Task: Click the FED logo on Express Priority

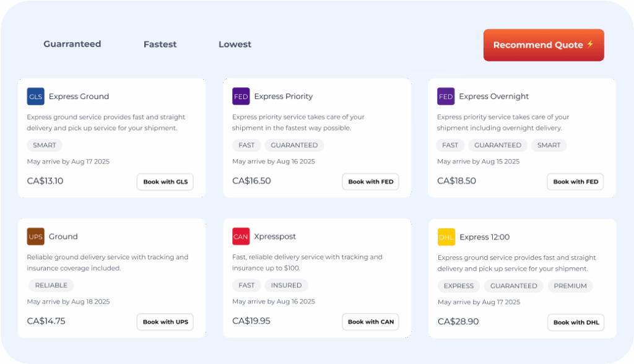Action: (241, 97)
